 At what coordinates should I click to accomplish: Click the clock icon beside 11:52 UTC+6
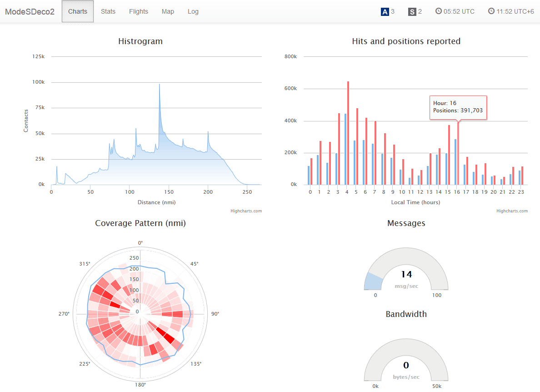tap(491, 11)
